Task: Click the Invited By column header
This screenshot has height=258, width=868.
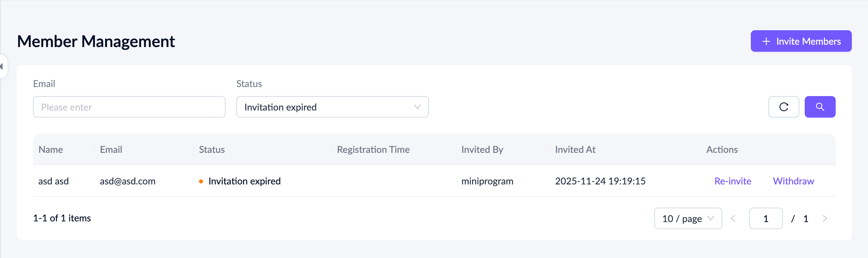Action: (x=482, y=150)
